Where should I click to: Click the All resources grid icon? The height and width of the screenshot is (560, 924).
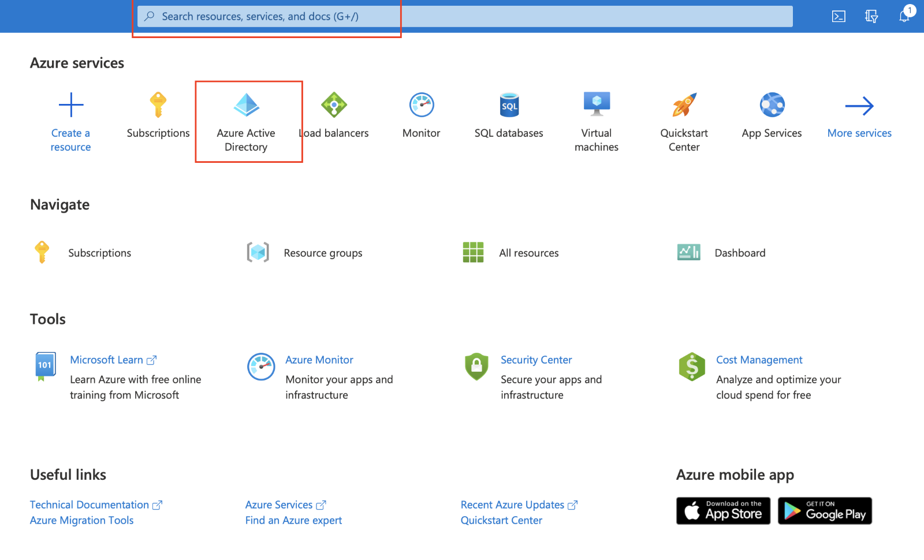point(473,252)
